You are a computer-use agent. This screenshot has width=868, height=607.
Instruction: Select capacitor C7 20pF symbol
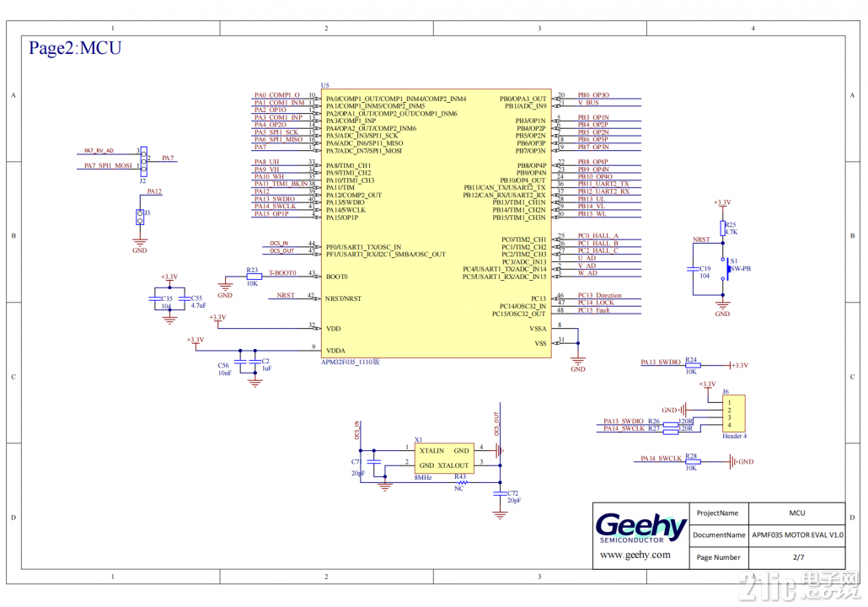pyautogui.click(x=373, y=461)
